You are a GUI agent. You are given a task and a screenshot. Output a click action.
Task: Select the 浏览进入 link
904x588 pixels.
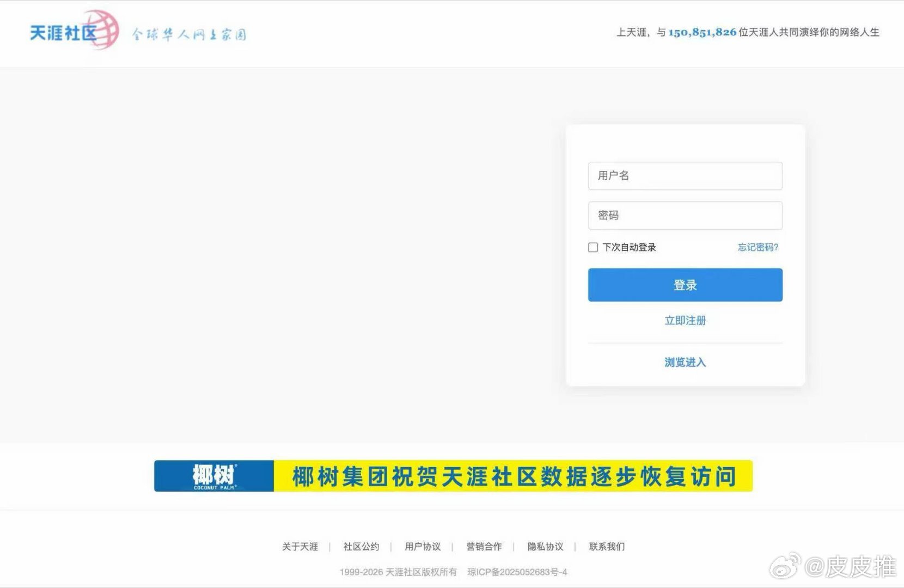[x=685, y=362]
